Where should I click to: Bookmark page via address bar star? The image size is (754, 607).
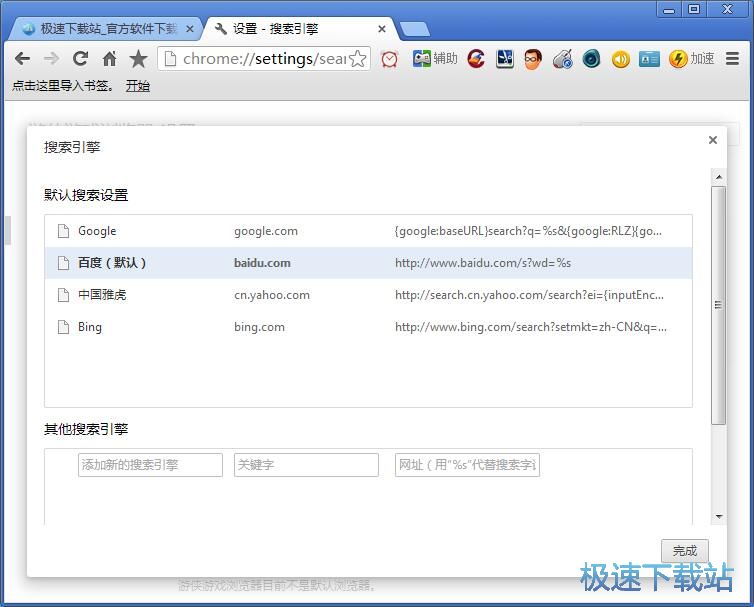tap(358, 59)
